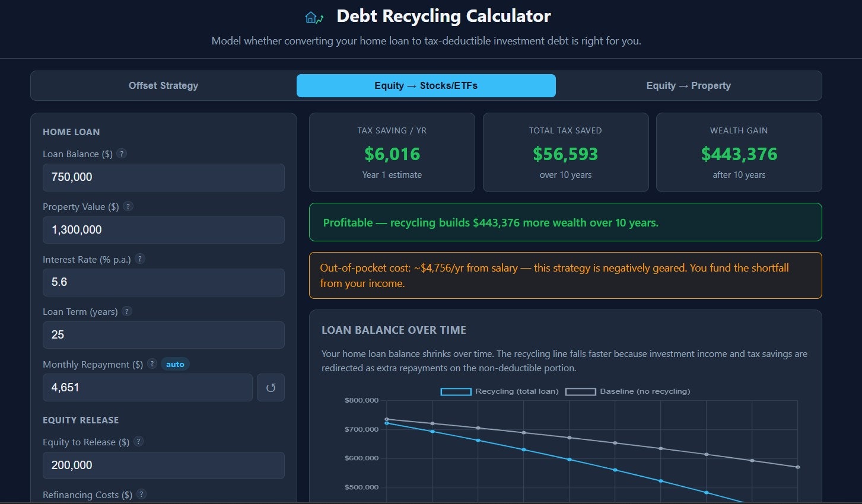The height and width of the screenshot is (504, 862).
Task: Click the 'Property Value ($)' field label
Action: point(81,207)
